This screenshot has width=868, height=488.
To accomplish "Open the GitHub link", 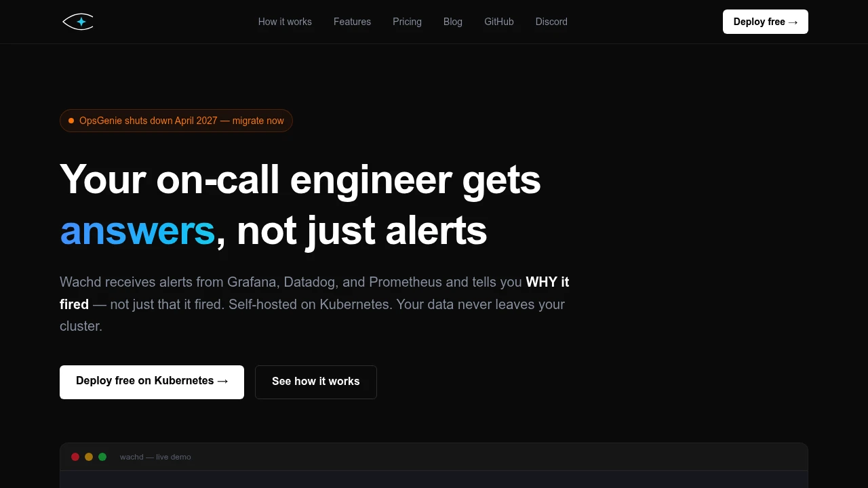I will click(499, 22).
